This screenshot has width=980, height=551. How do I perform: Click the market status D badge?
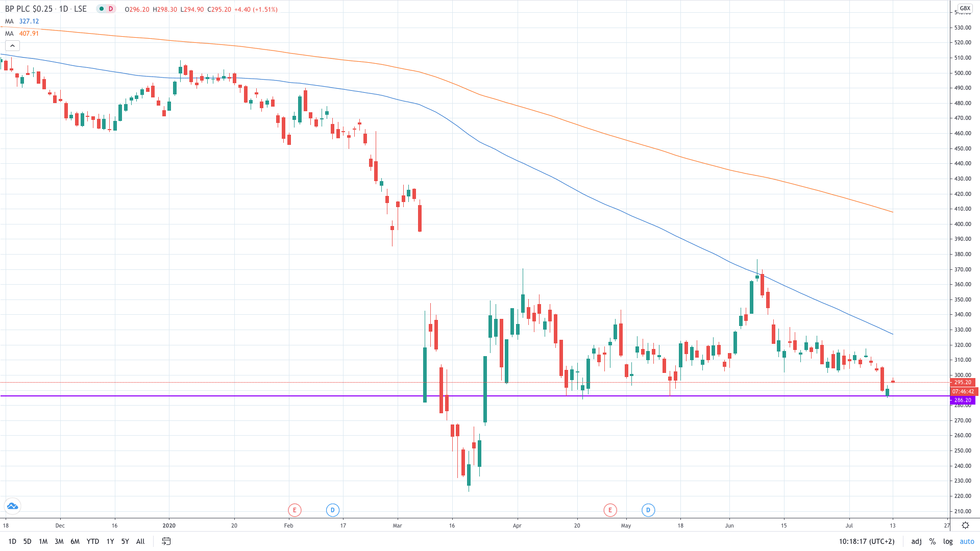111,9
